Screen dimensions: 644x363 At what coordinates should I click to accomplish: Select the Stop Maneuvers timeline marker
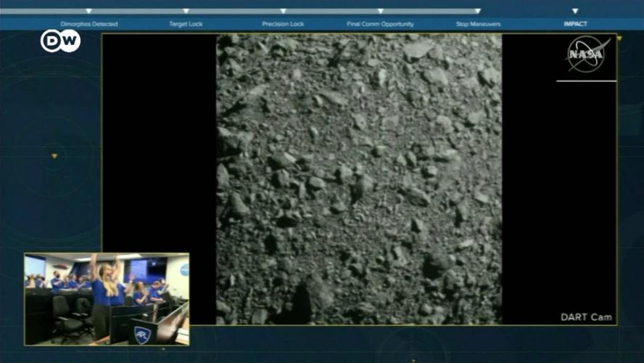(478, 11)
